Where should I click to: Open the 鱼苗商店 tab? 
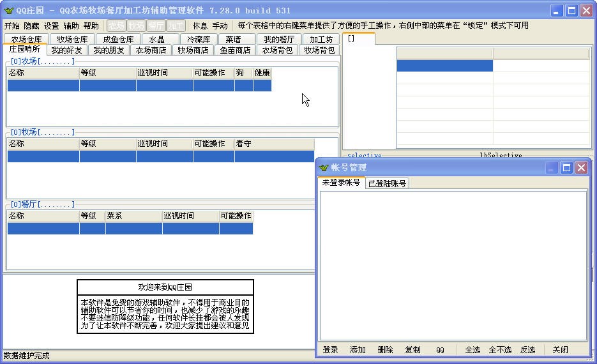click(x=236, y=50)
